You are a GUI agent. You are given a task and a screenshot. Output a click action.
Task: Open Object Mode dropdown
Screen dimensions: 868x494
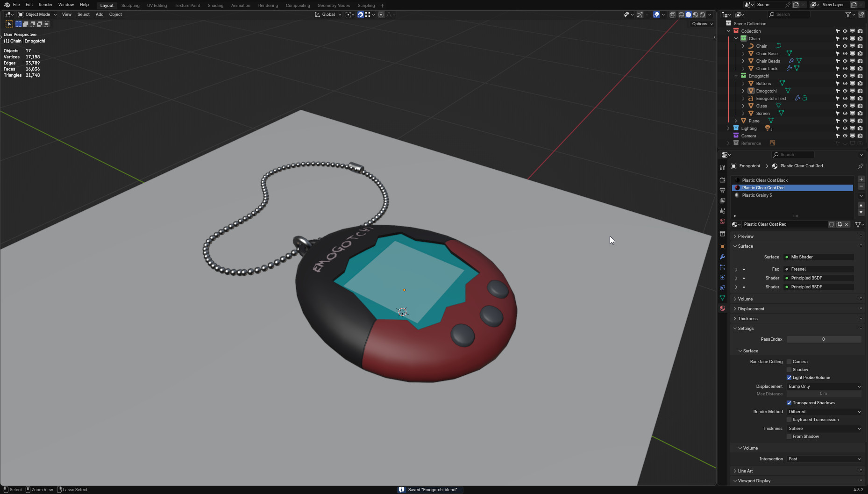37,14
